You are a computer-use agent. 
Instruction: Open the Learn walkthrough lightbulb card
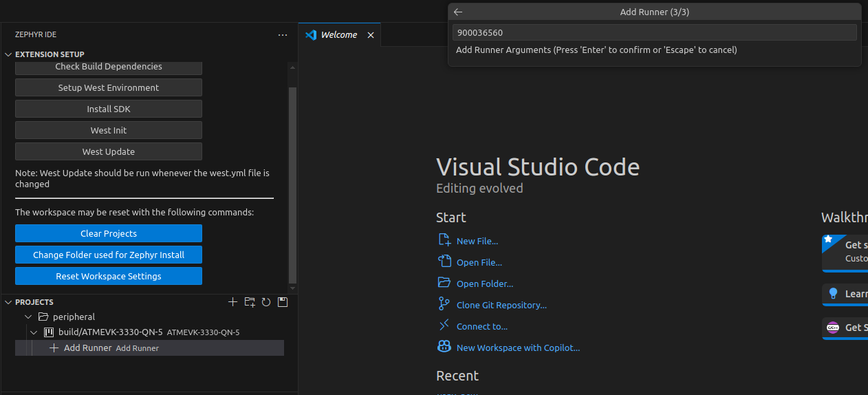point(845,295)
